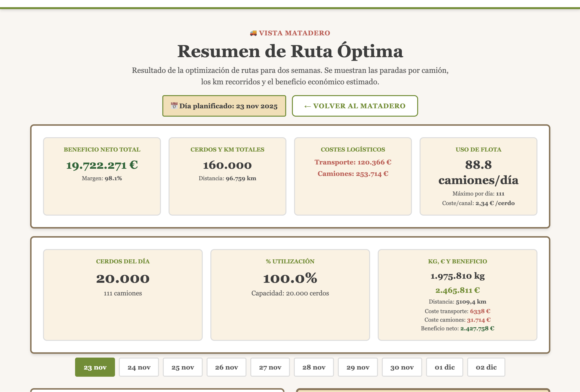Click the Kg, € y Beneficio card
This screenshot has width=580, height=392.
pyautogui.click(x=457, y=295)
